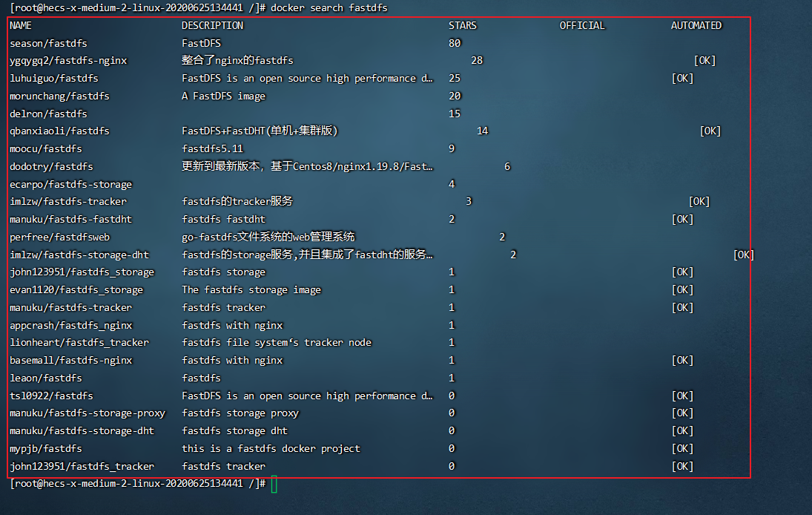
Task: Click the 'mypjb/fastdfs' name
Action: (x=45, y=449)
